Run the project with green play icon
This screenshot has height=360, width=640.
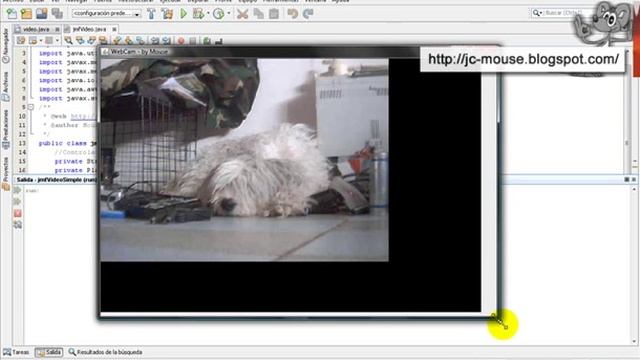[183, 14]
